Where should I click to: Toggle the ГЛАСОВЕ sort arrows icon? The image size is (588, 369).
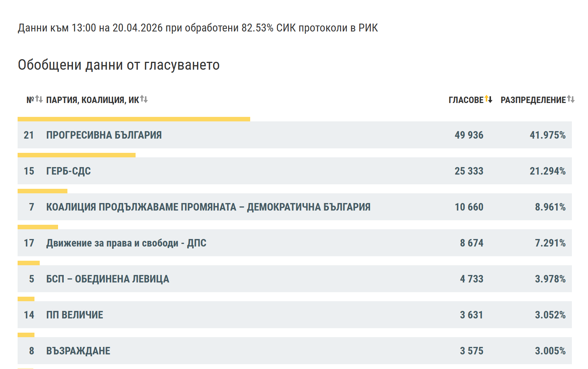click(488, 99)
